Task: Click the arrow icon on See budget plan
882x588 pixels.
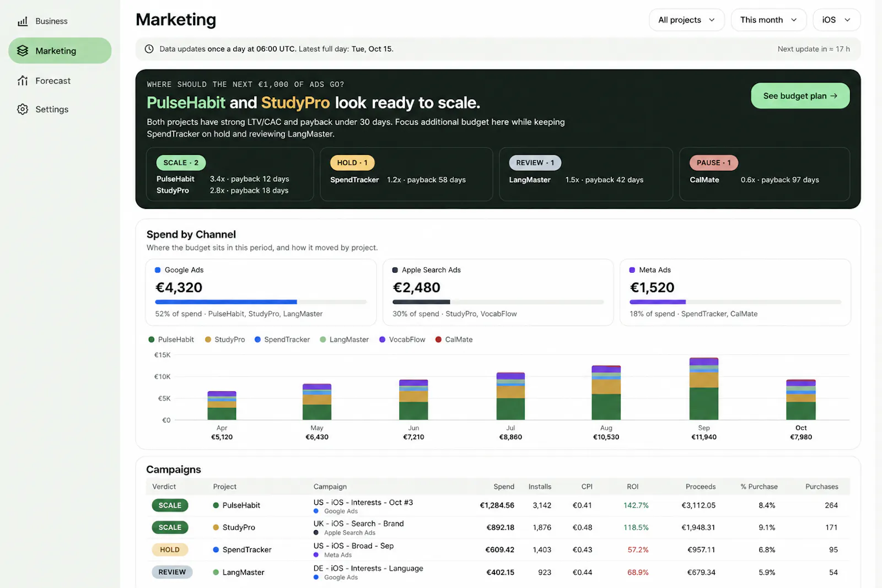Action: (834, 96)
